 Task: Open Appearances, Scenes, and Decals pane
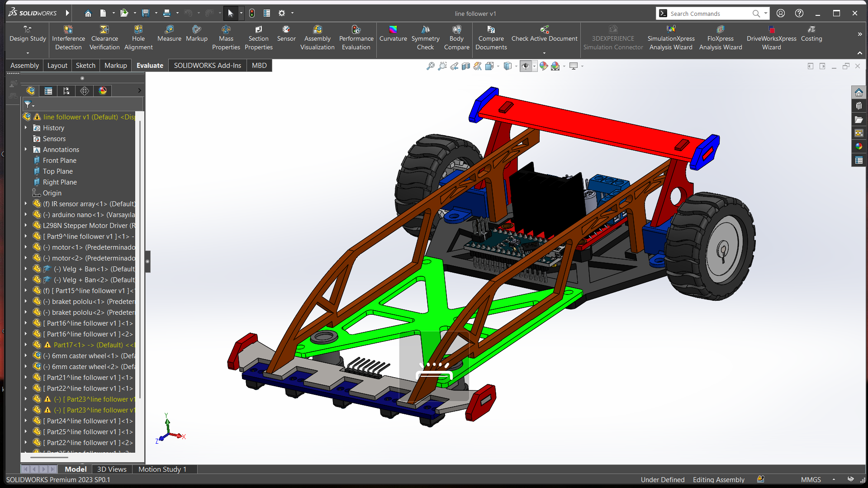(x=859, y=147)
